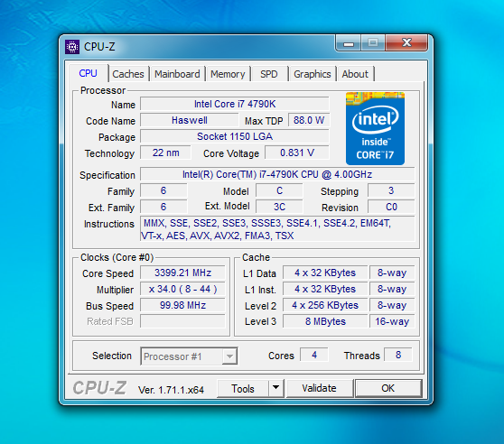
Task: Click the empty Rated FSB field
Action: [182, 321]
